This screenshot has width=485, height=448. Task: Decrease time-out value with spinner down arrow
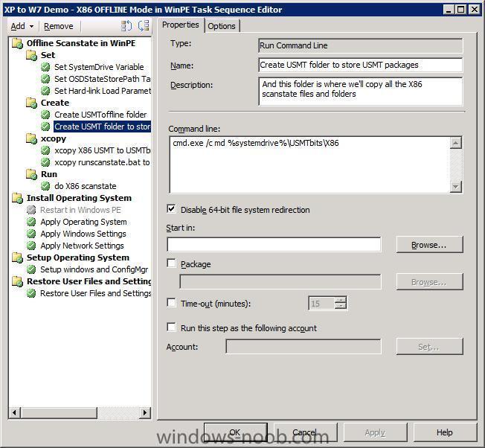340,306
